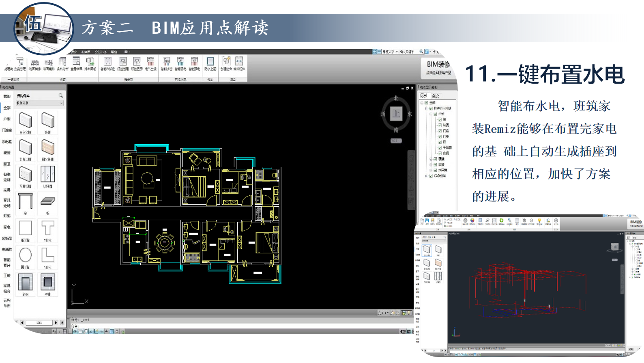The image size is (644, 363).
Task: Select the 智能水管 ribbon tool
Action: (167, 64)
